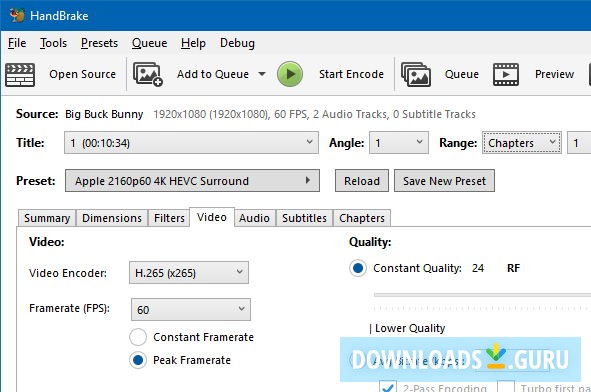Image resolution: width=591 pixels, height=392 pixels.
Task: Switch to the Audio tab
Action: pos(254,218)
